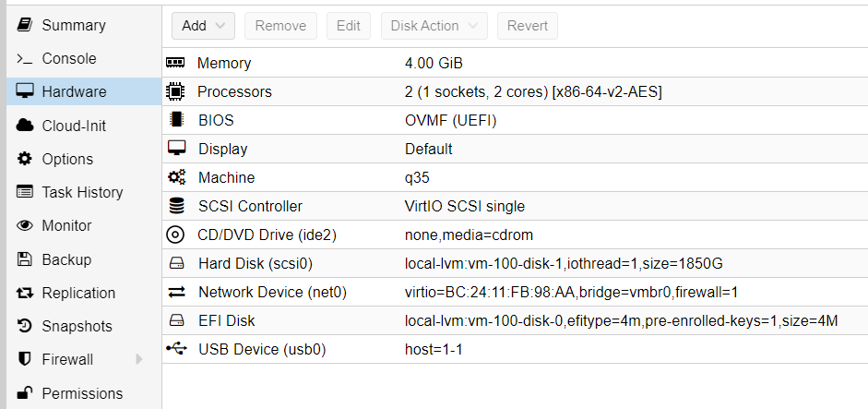Click the Remove button
The image size is (868, 409).
click(x=280, y=26)
